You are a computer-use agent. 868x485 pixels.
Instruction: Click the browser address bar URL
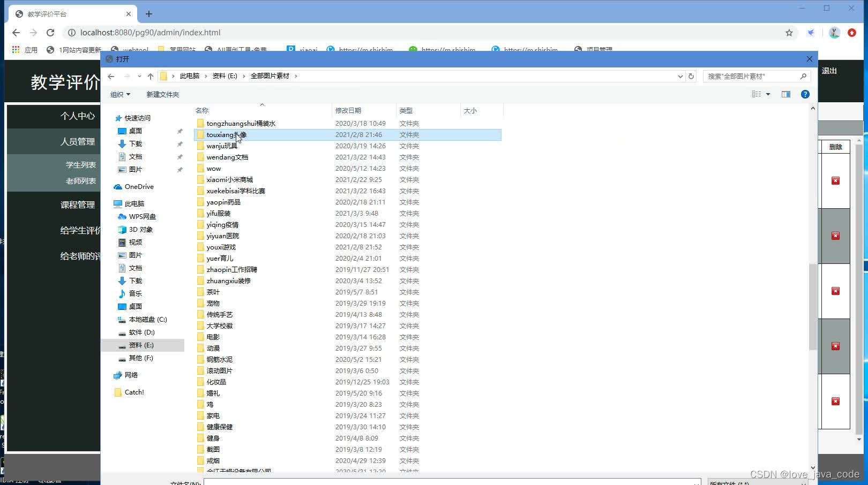[x=151, y=33]
